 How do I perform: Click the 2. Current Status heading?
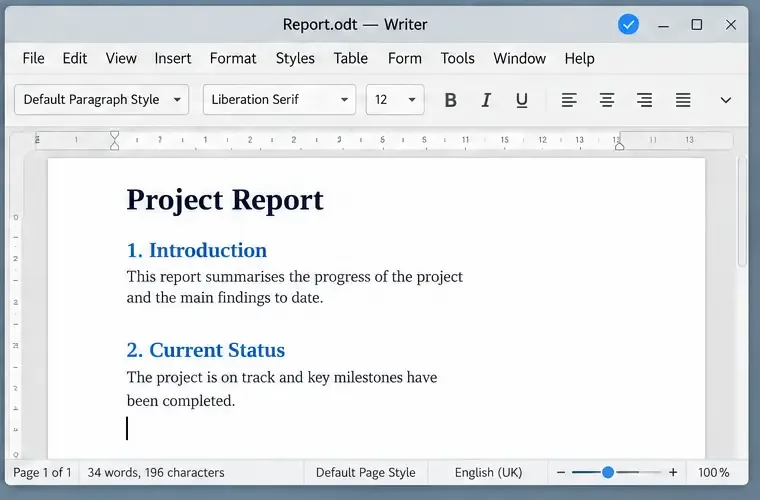tap(206, 350)
